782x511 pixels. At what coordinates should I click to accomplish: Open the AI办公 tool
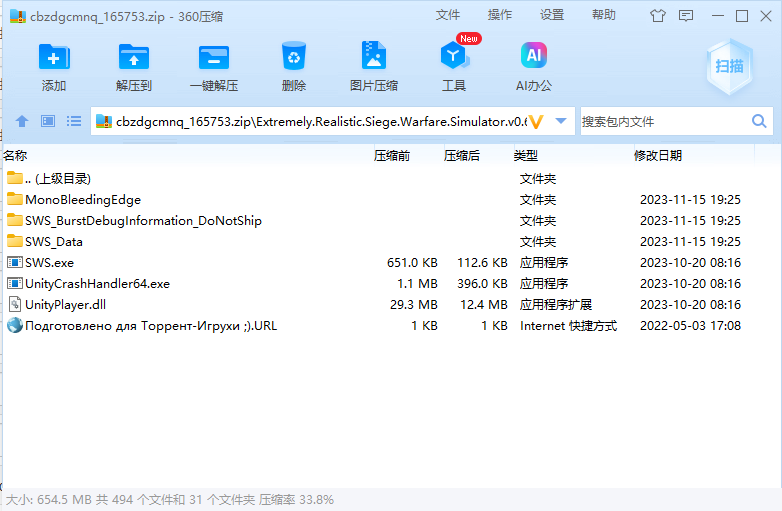pos(534,55)
